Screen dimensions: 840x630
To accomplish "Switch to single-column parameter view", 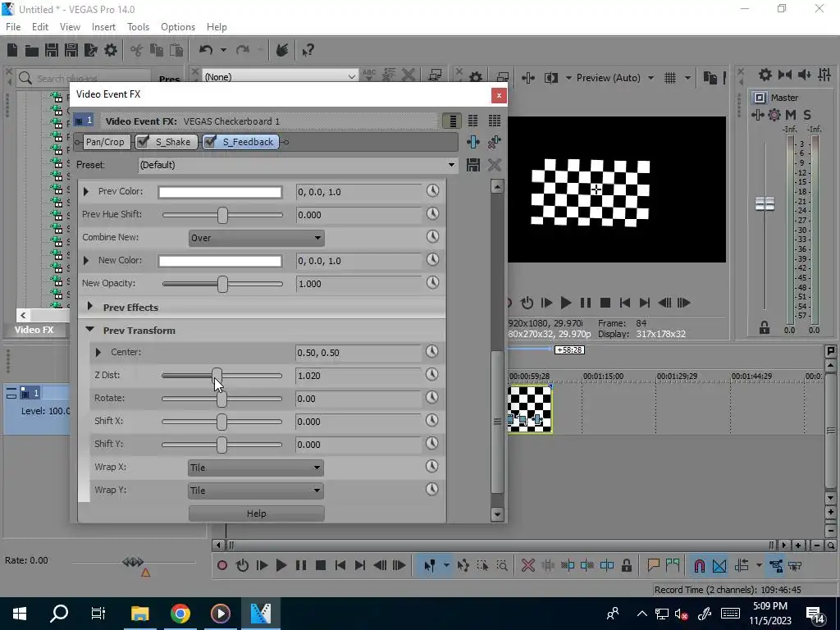I will (x=453, y=121).
